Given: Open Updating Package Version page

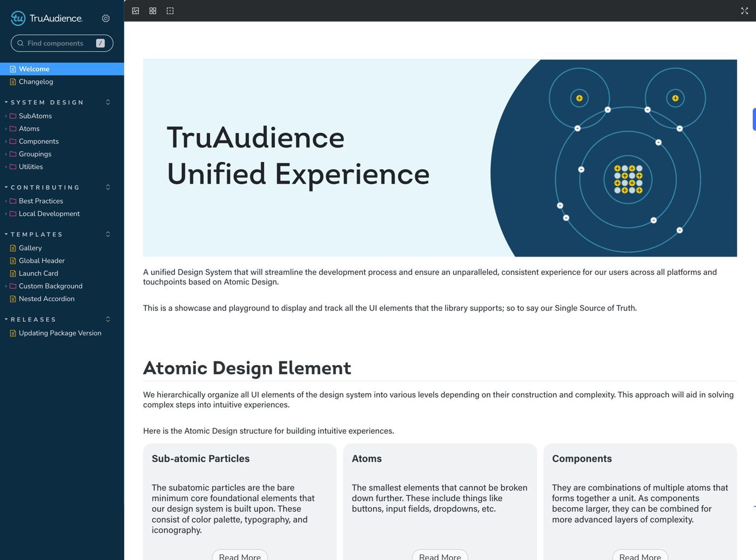Looking at the screenshot, I should point(60,333).
